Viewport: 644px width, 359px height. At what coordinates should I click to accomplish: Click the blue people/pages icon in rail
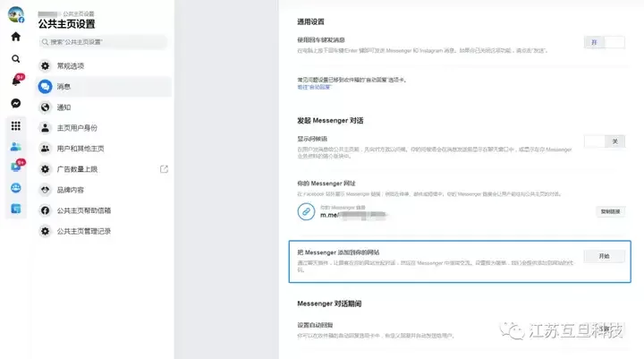point(15,147)
